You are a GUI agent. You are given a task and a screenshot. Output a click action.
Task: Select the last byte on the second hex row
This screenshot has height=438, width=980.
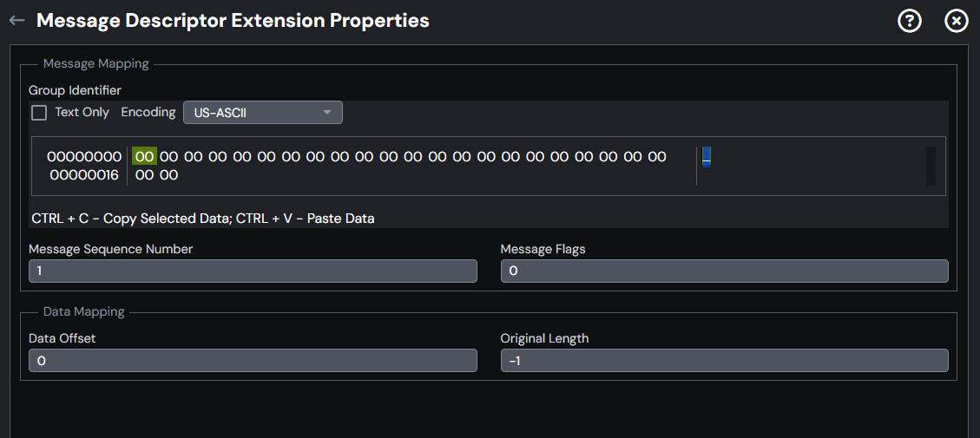click(x=168, y=175)
